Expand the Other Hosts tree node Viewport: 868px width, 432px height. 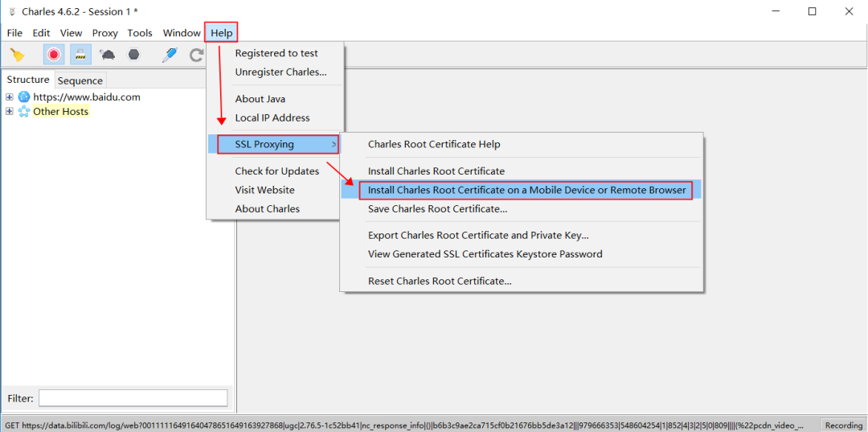[x=9, y=111]
